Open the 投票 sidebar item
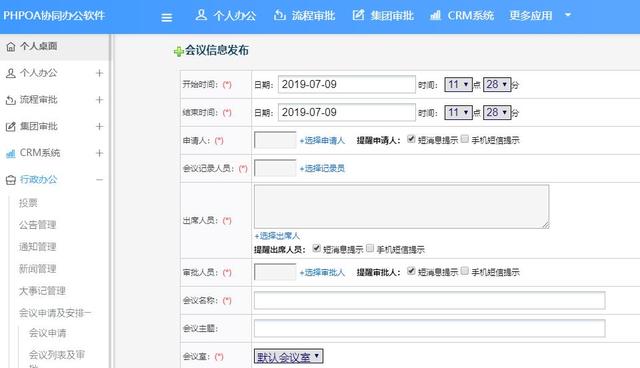The height and width of the screenshot is (368, 640). coord(28,203)
